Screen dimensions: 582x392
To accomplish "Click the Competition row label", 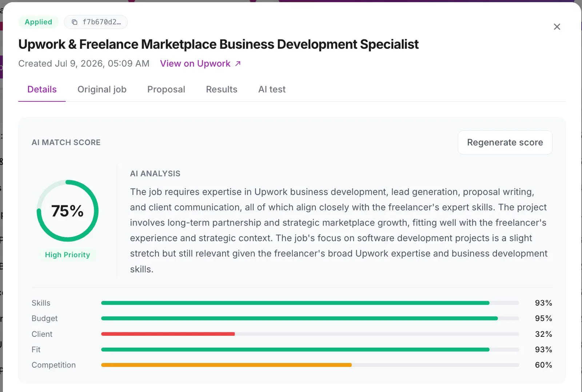I will click(53, 365).
